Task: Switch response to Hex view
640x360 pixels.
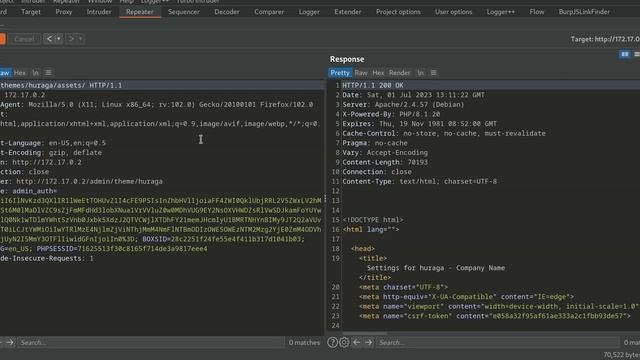Action: tap(378, 73)
